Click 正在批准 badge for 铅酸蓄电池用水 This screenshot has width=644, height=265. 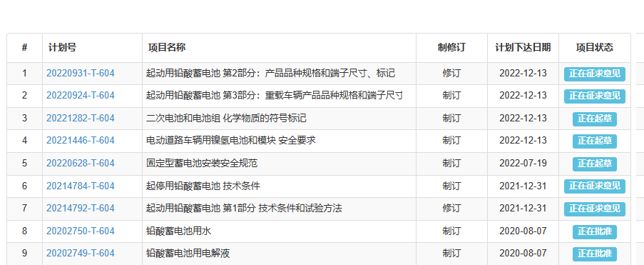(595, 231)
